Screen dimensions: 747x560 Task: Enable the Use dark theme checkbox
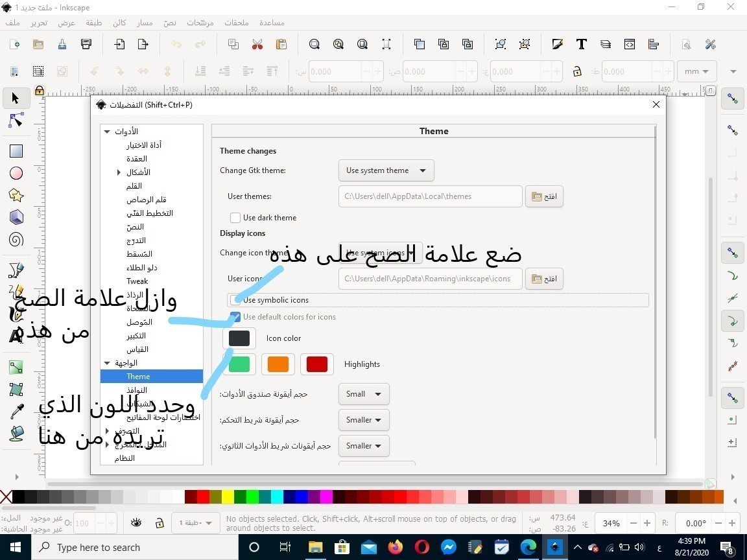pos(235,218)
